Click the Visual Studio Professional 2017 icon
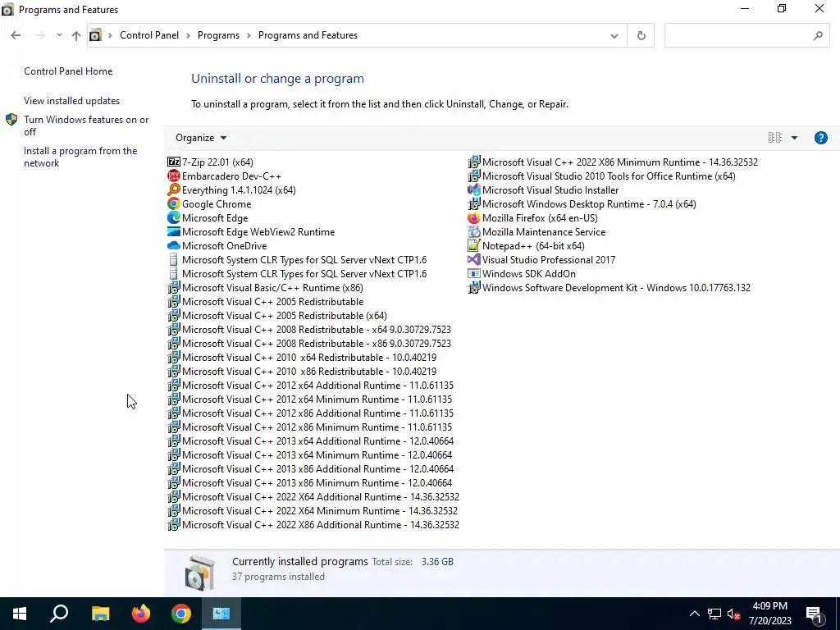Screen dimensions: 840x630 click(473, 259)
